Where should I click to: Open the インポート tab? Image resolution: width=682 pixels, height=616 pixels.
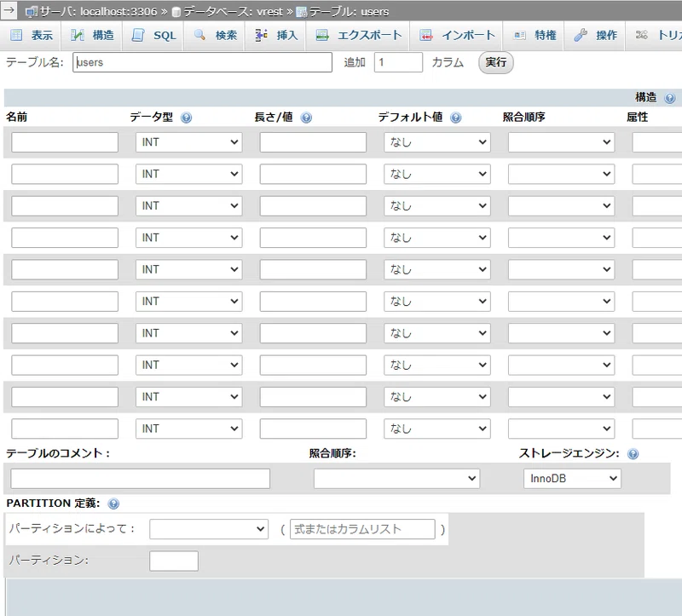coord(458,35)
